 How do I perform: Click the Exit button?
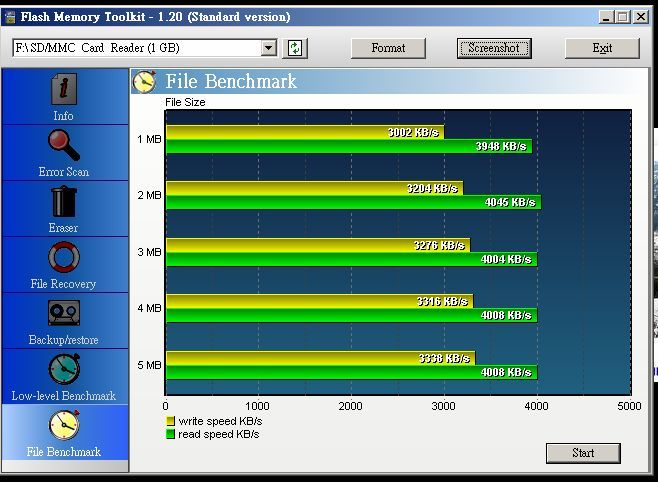(602, 48)
